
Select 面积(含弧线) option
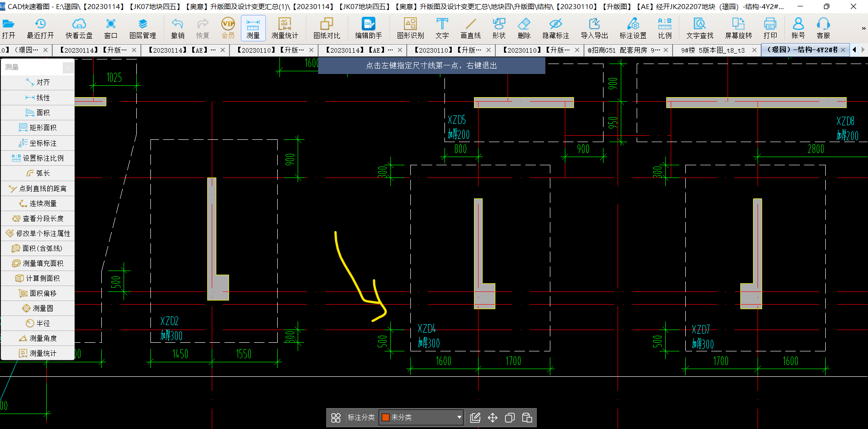[38, 248]
